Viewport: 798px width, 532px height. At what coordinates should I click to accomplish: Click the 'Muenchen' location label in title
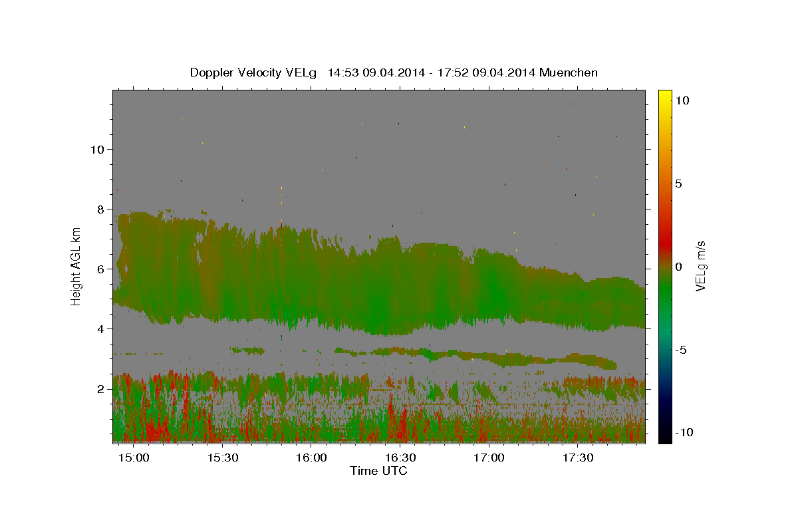pos(569,72)
